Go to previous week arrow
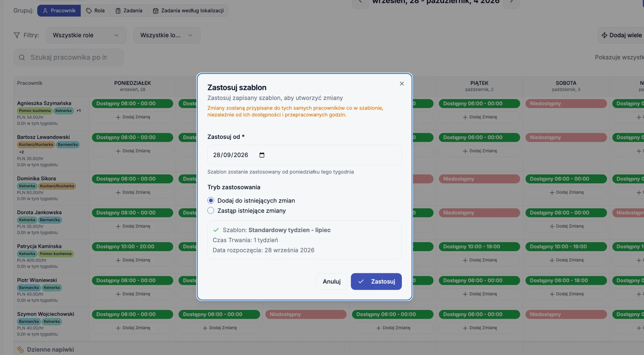The width and height of the screenshot is (644, 355). tap(360, 2)
